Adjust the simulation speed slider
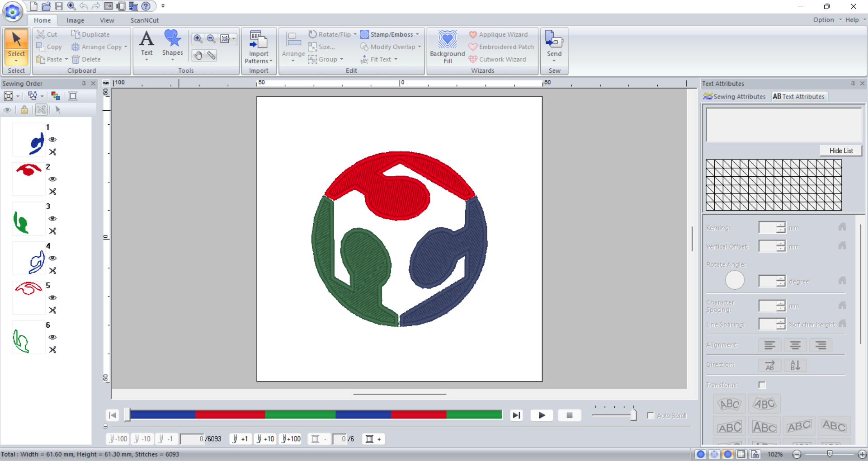Image resolution: width=868 pixels, height=461 pixels. coord(633,414)
